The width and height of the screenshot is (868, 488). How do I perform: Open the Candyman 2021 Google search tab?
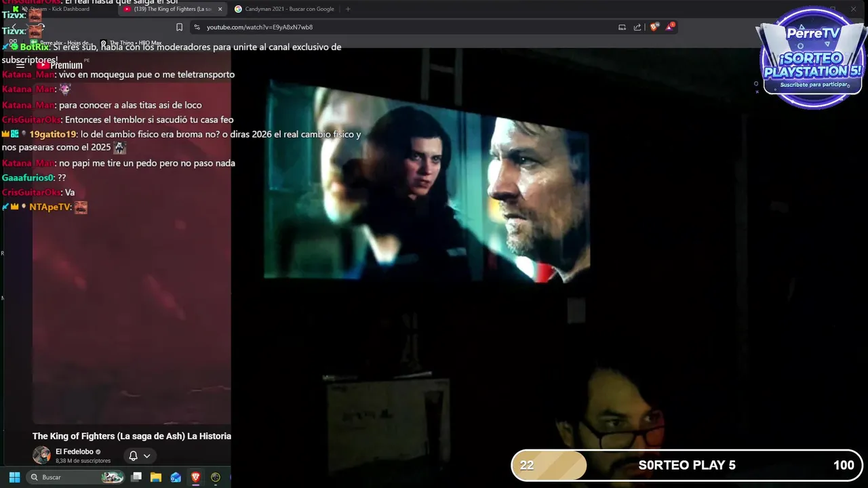284,9
